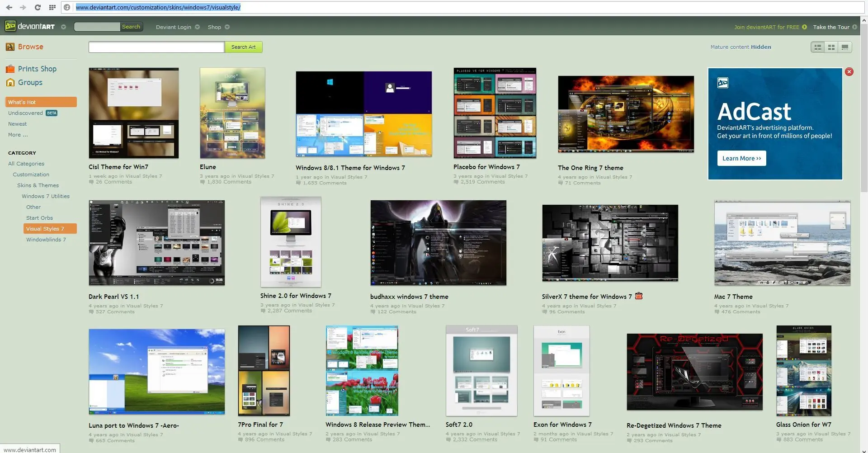This screenshot has height=453, width=868.
Task: Open Windows 8 Release Preview Theme thumbnail
Action: (x=362, y=371)
